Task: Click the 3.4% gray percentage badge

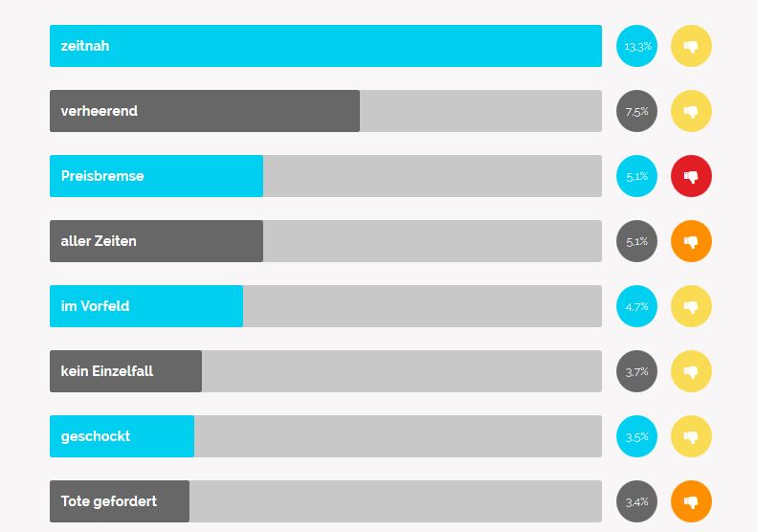Action: pyautogui.click(x=636, y=501)
